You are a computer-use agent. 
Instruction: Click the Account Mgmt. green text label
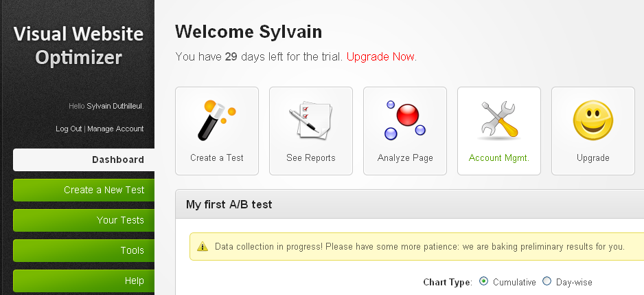[x=499, y=158]
